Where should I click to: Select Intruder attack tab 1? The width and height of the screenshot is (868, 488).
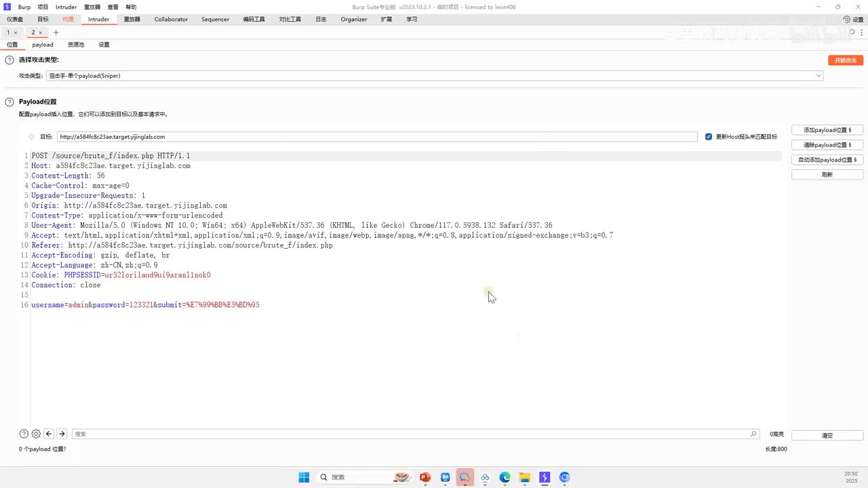pyautogui.click(x=9, y=33)
